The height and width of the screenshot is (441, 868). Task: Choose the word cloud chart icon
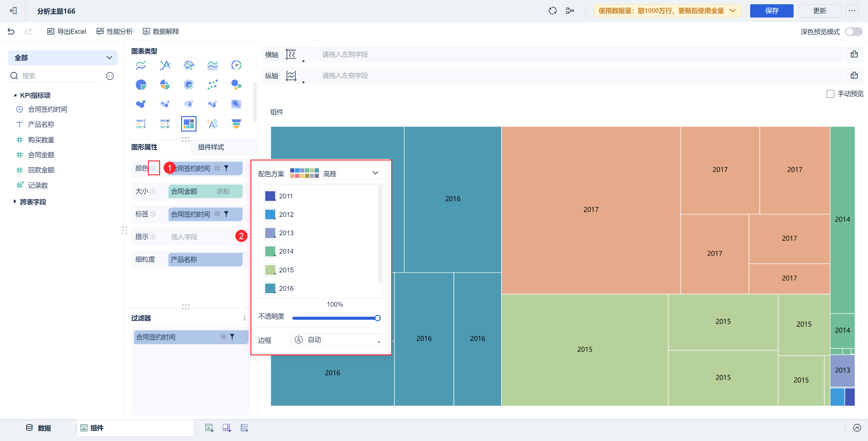click(212, 124)
